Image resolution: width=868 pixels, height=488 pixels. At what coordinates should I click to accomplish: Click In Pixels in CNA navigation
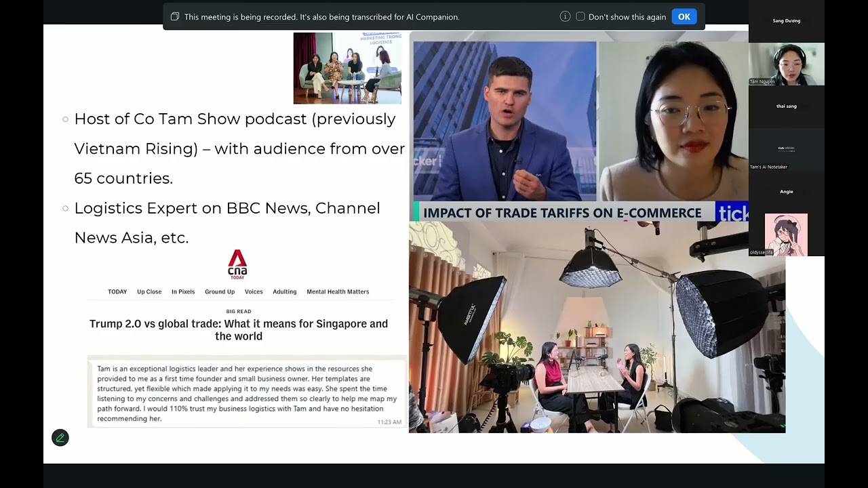(183, 291)
